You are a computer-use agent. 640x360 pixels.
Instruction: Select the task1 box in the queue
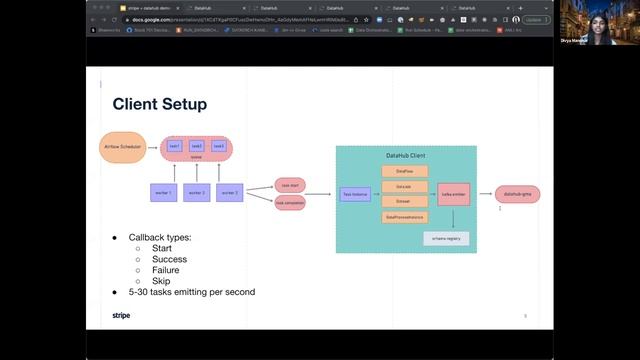(x=174, y=146)
